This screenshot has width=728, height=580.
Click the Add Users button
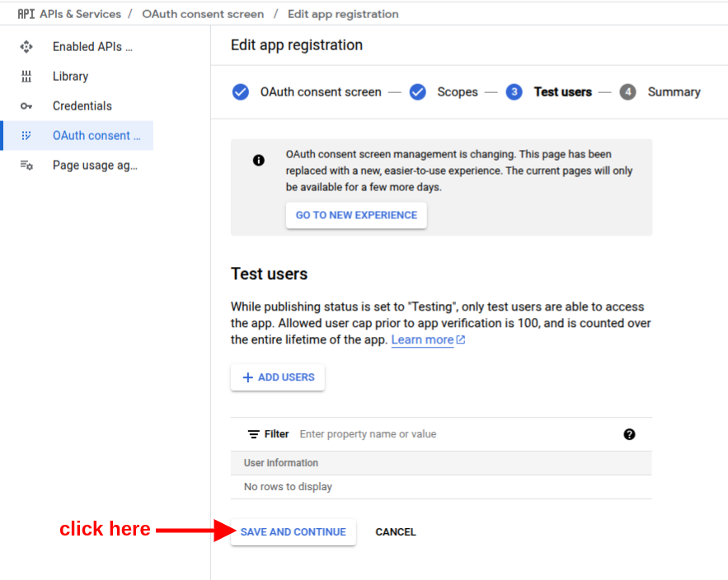[278, 377]
